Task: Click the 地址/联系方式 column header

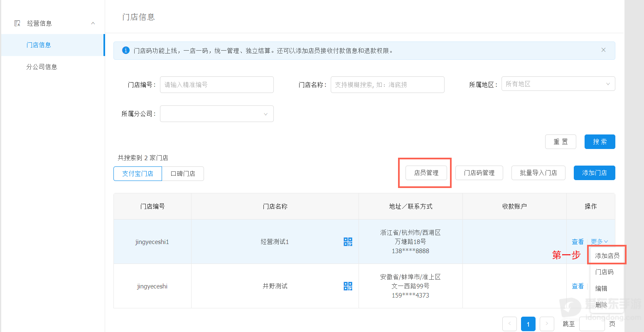Action: 410,206
